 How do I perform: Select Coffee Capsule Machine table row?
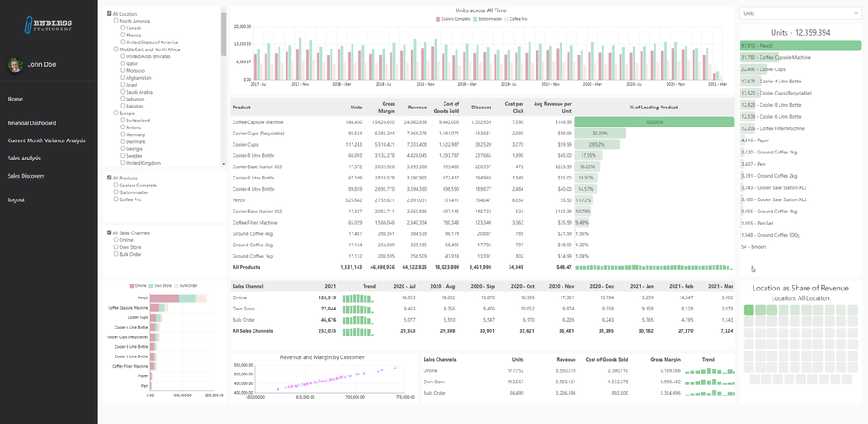point(483,122)
